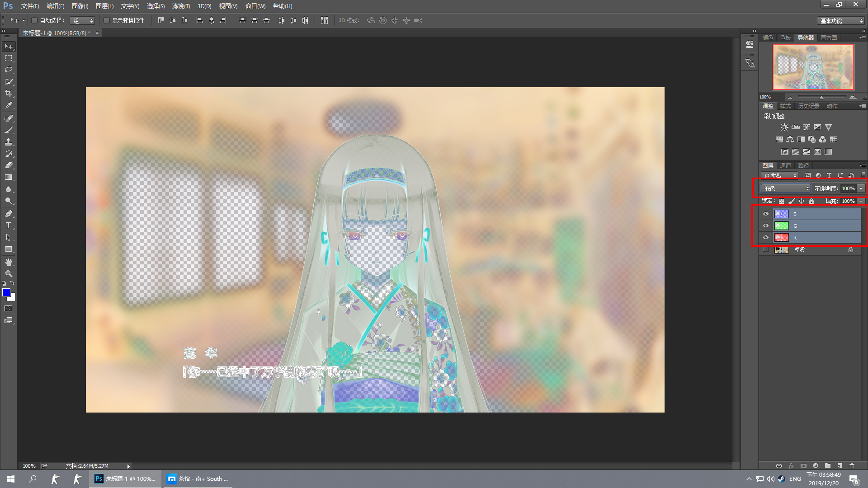Screen dimensions: 868x488
Task: Select the Eyedropper tool
Action: 9,105
